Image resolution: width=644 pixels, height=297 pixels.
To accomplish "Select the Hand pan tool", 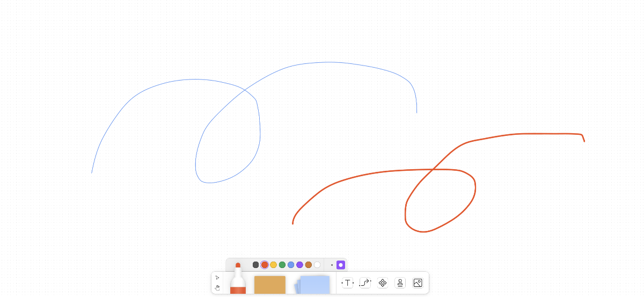I will (217, 288).
